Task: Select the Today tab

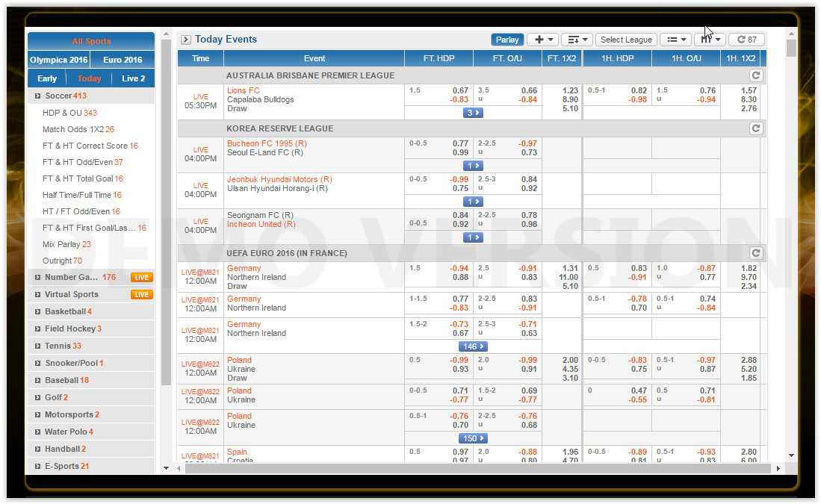Action: pyautogui.click(x=89, y=78)
